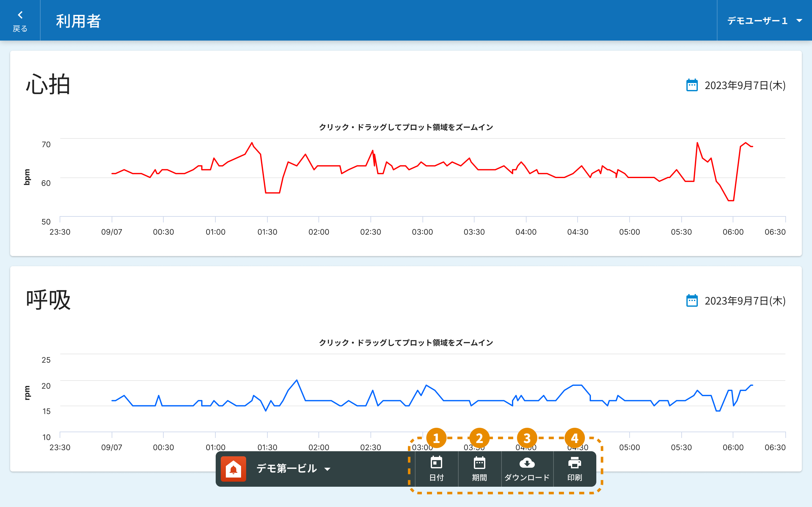The width and height of the screenshot is (812, 507).
Task: Click the heart rate peak near 01:30
Action: coord(252,143)
